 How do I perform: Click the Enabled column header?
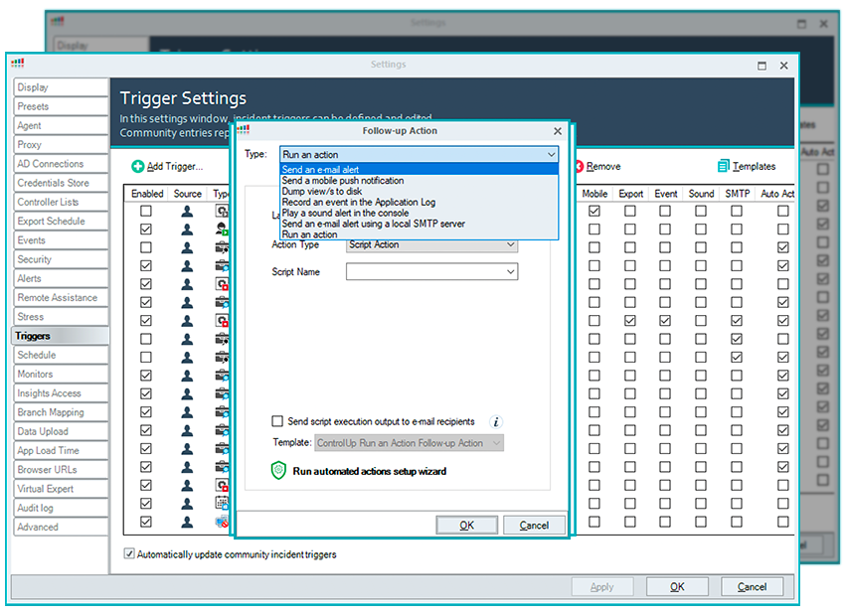(x=146, y=194)
